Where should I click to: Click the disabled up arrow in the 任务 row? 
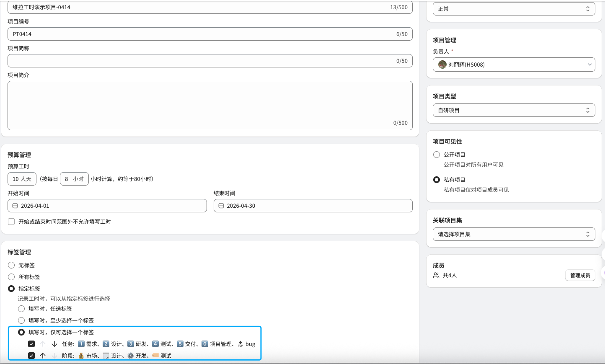pos(43,344)
